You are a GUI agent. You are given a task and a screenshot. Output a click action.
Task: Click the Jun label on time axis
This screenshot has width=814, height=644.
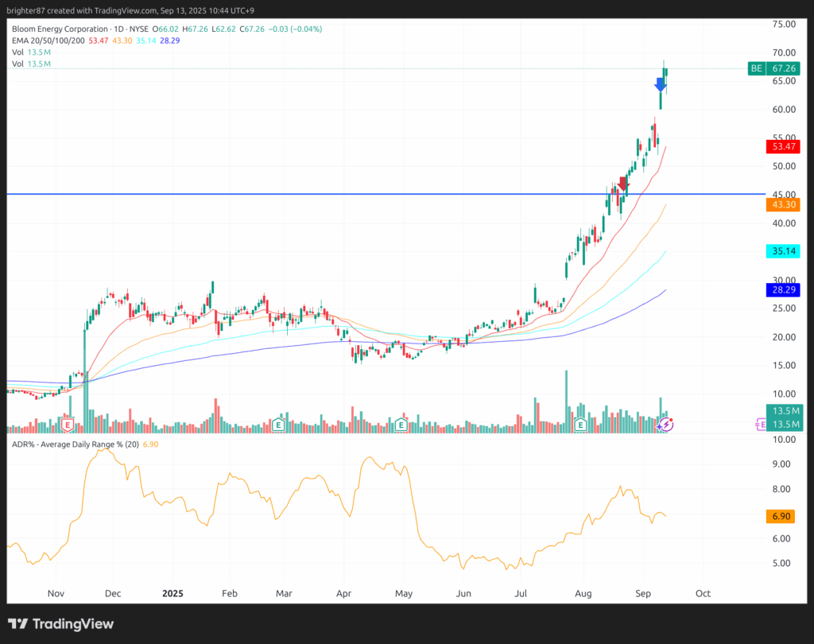click(463, 594)
